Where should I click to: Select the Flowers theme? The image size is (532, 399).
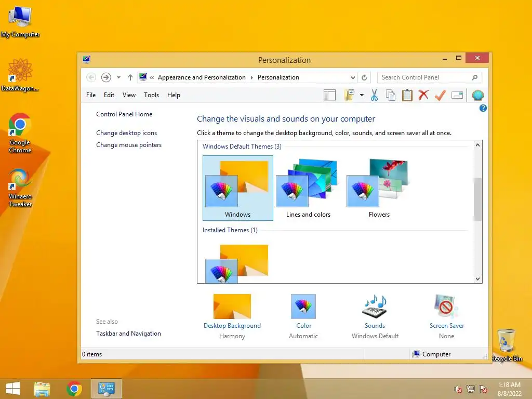coord(379,188)
